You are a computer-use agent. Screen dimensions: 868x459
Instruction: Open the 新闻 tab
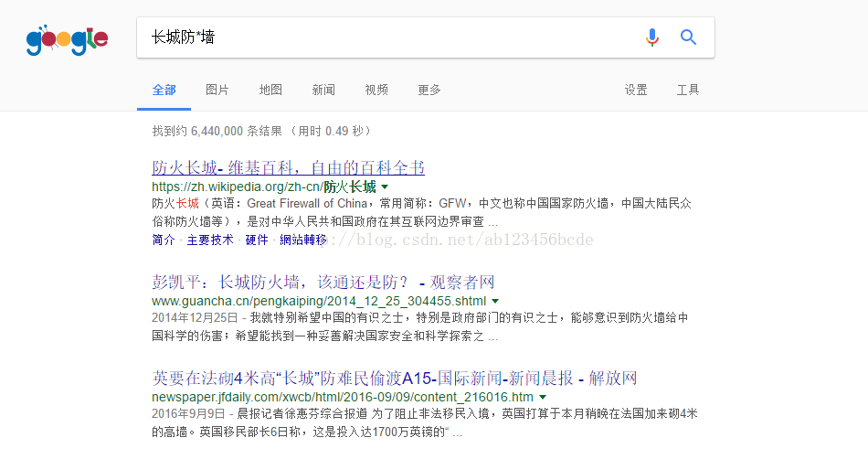323,91
